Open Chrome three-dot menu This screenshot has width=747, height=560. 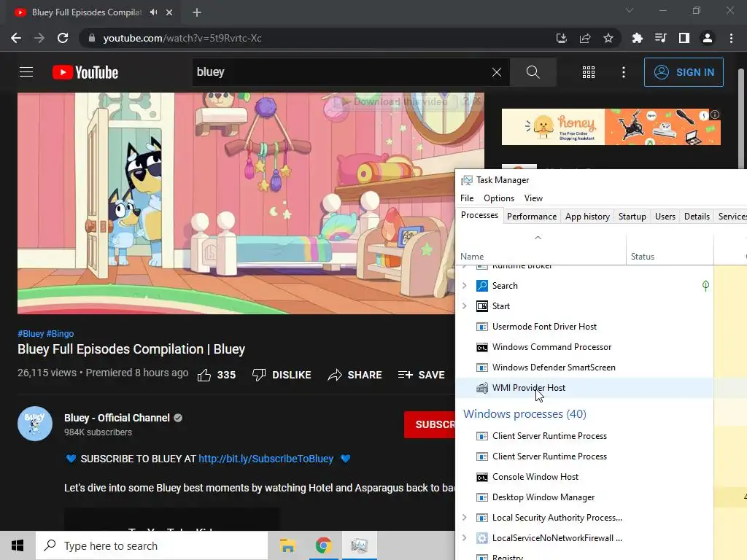tap(731, 38)
